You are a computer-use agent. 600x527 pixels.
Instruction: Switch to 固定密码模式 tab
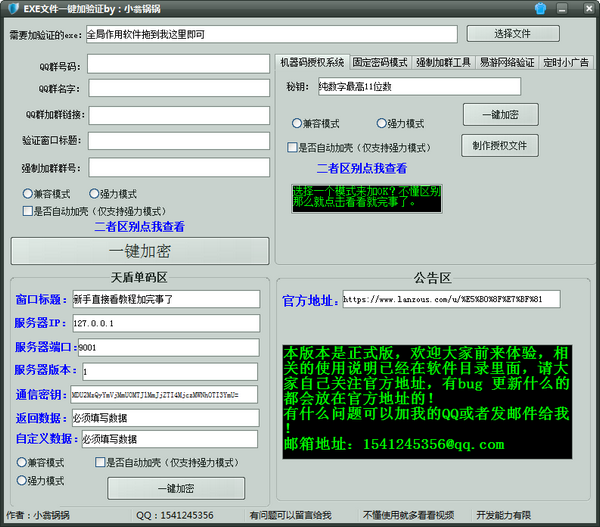[380, 62]
